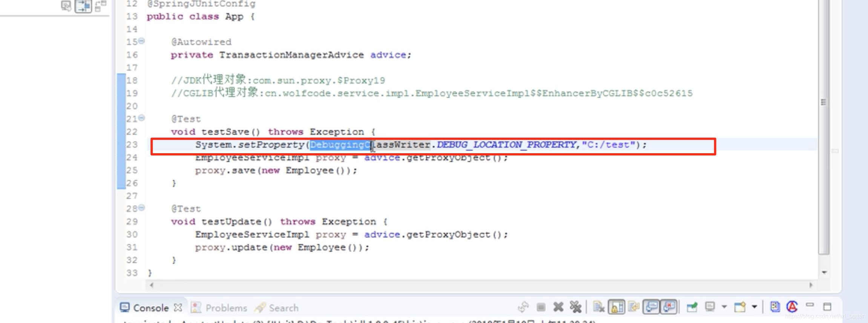
Task: Click 'advice.getProxyObject()' on line 30
Action: coord(433,235)
